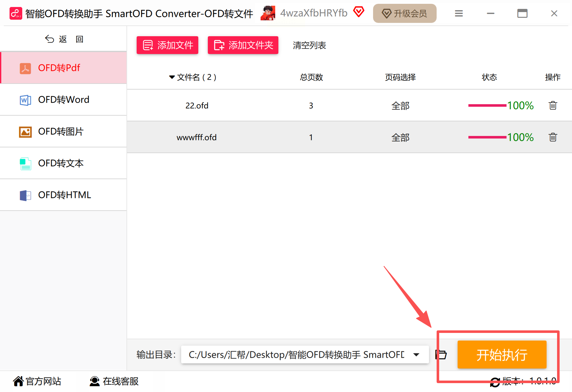This screenshot has height=392, width=572.
Task: Switch to OFD转文本 conversion mode
Action: click(64, 163)
